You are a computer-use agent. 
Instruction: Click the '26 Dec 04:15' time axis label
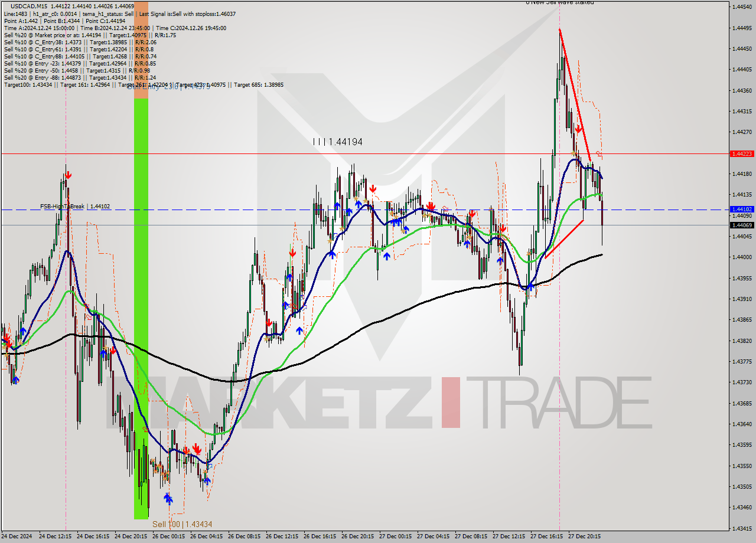tap(206, 537)
